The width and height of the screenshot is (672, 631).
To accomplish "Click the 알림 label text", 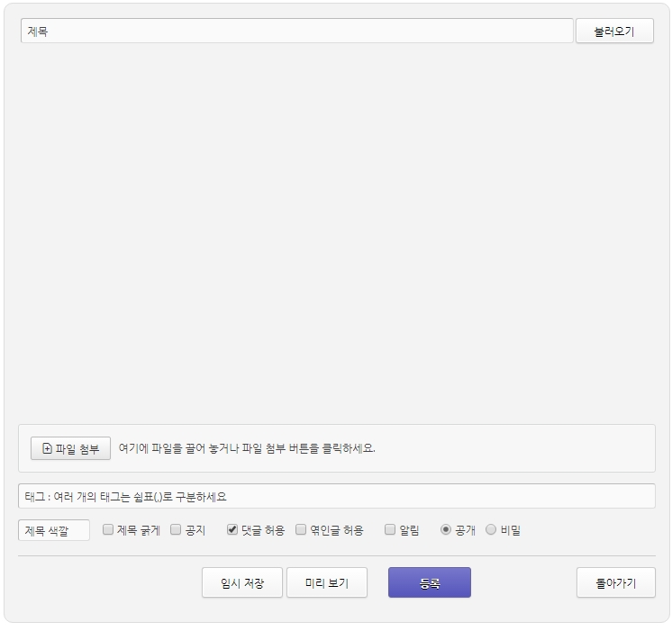I will coord(409,530).
